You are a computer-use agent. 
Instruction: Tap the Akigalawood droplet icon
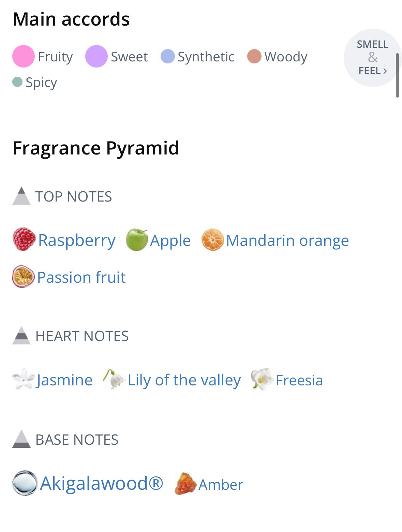(25, 483)
